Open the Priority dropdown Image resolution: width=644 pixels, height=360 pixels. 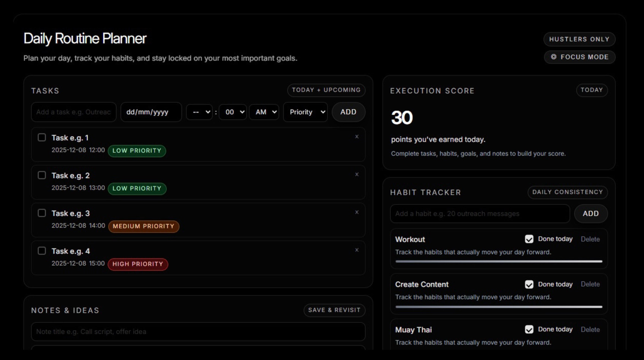pos(306,112)
